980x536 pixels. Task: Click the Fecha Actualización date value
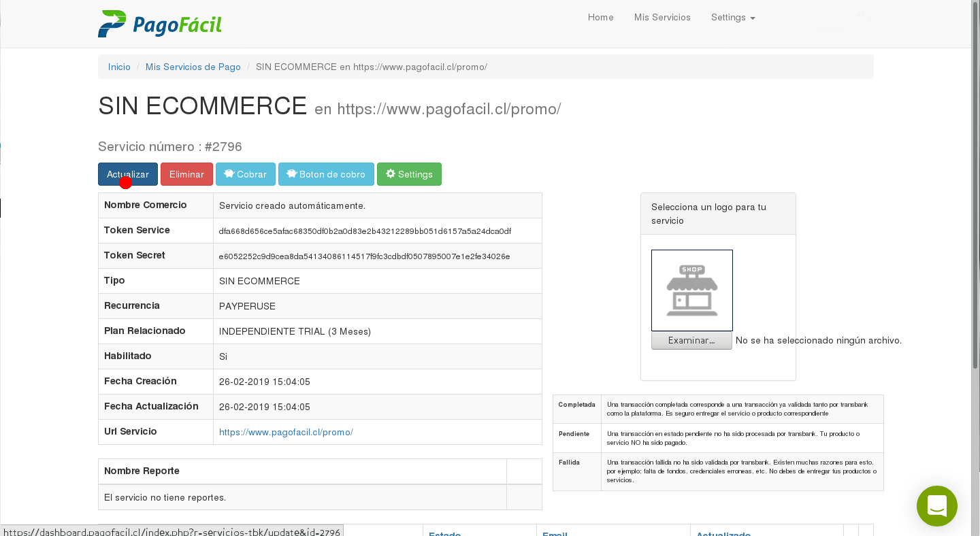pyautogui.click(x=265, y=407)
